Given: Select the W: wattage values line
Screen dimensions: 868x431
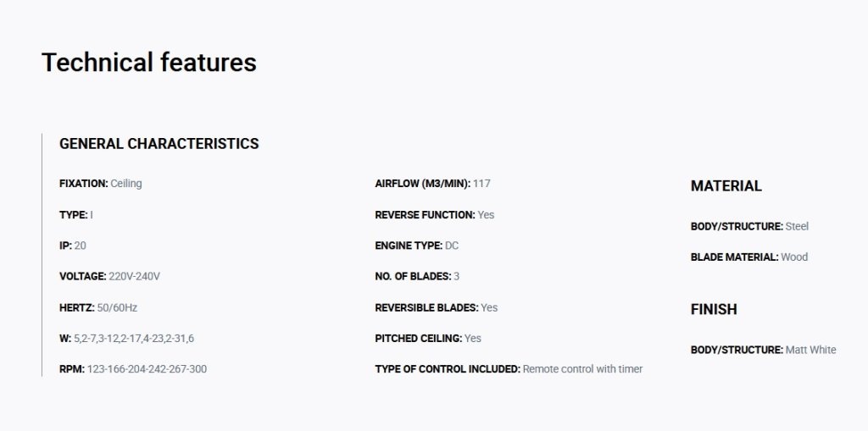Looking at the screenshot, I should pyautogui.click(x=127, y=339).
